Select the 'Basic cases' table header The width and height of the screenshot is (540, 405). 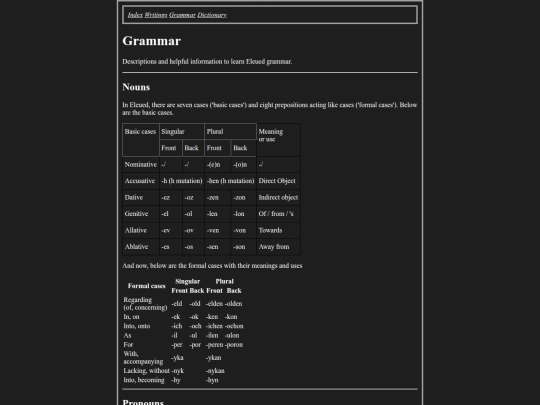[x=141, y=140]
